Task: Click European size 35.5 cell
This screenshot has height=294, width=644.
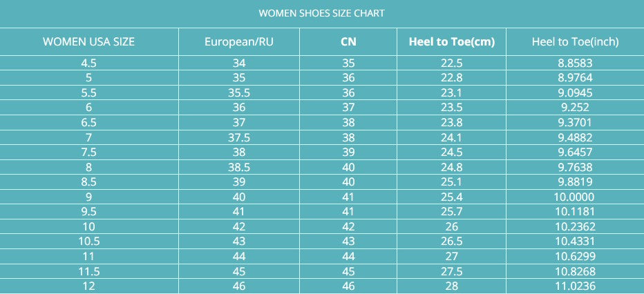Action: (x=239, y=92)
